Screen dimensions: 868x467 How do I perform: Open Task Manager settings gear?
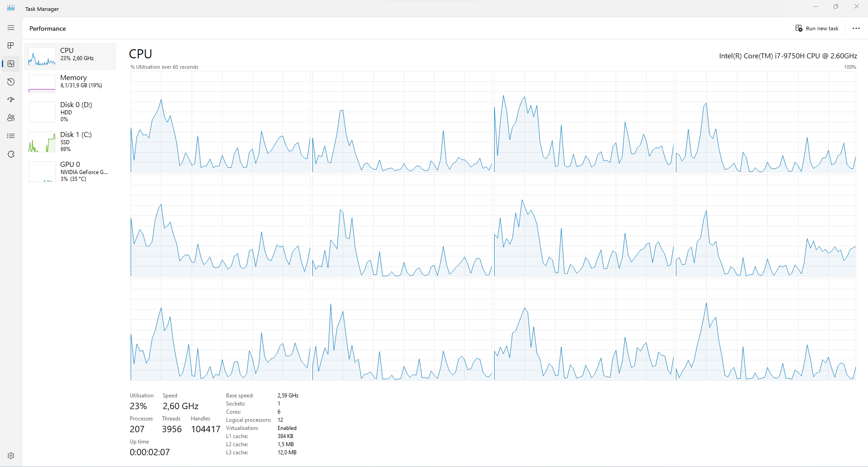[x=11, y=456]
